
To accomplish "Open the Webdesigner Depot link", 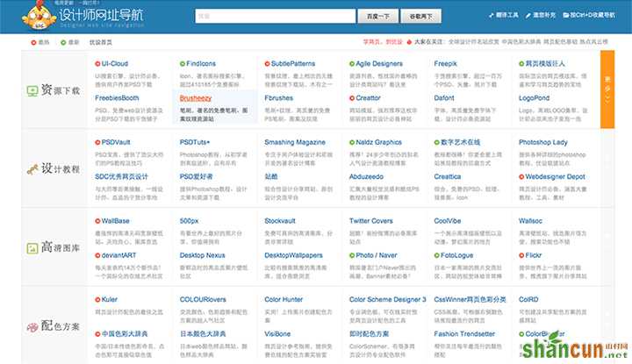I will pyautogui.click(x=555, y=177).
